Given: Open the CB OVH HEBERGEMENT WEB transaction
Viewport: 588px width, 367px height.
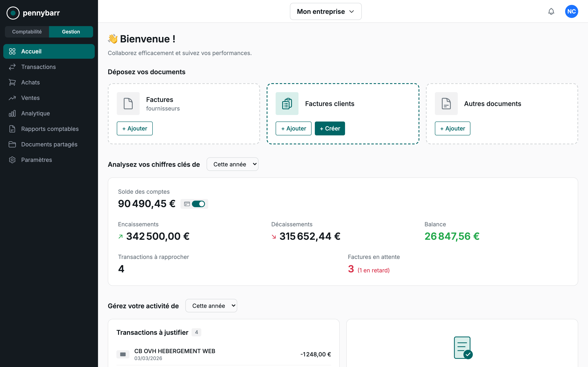Looking at the screenshot, I should tap(175, 351).
